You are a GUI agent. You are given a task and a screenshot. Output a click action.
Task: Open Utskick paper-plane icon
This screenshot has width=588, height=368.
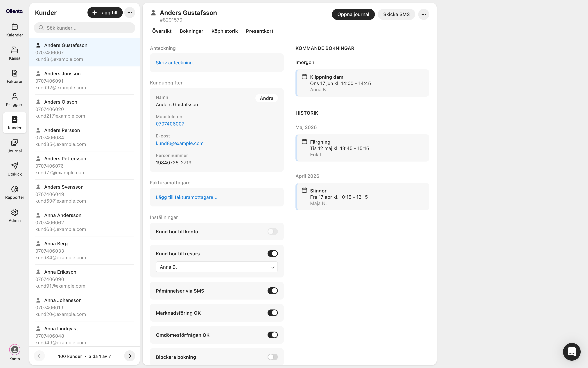pos(15,166)
